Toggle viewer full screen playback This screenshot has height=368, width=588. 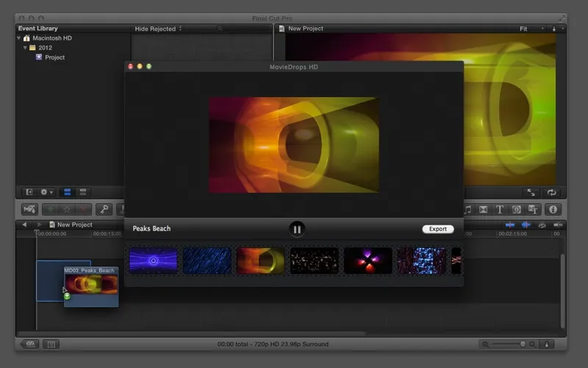click(531, 193)
